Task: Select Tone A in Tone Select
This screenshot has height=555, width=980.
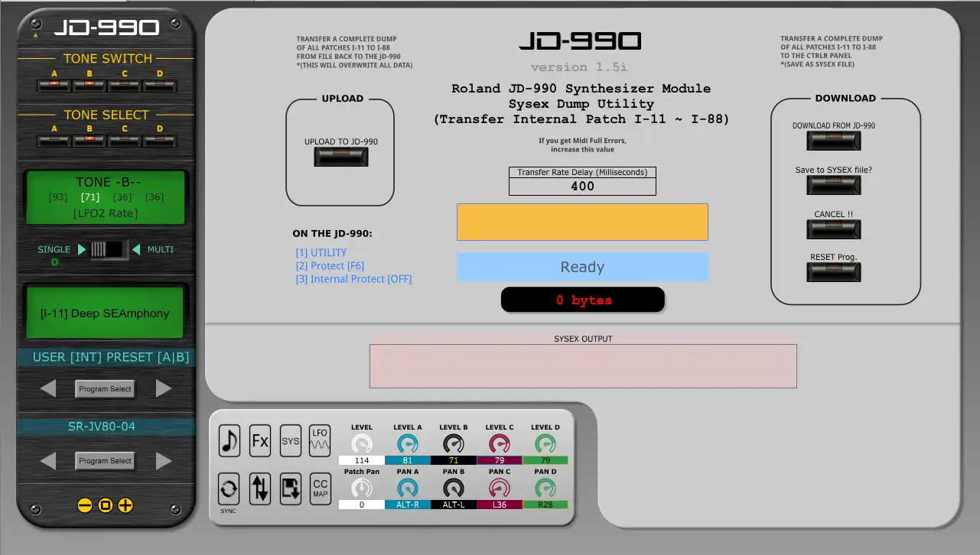Action: (54, 141)
